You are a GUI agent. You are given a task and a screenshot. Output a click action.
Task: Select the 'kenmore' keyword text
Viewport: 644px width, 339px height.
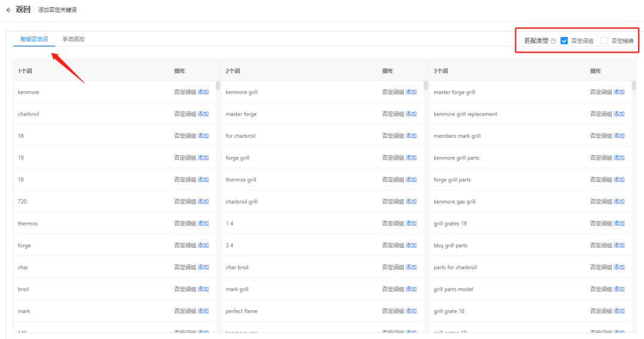point(29,92)
